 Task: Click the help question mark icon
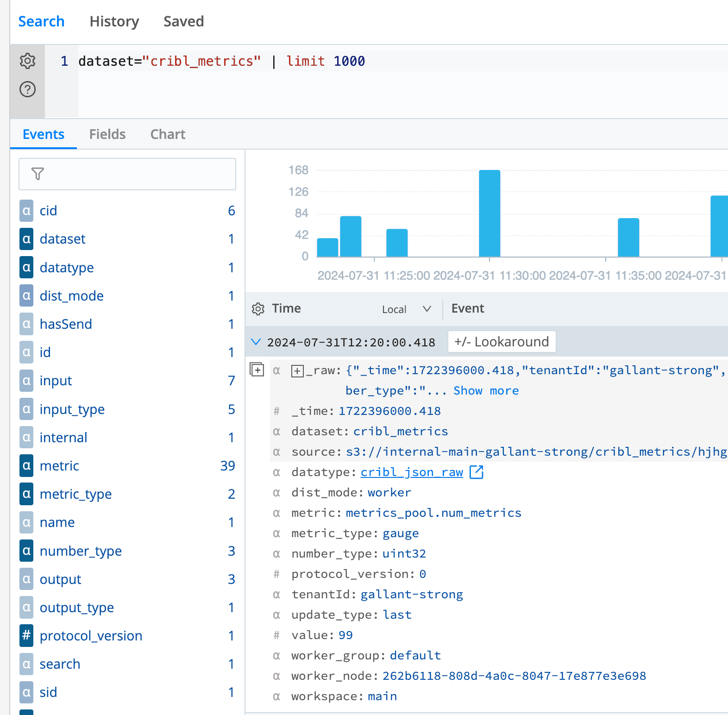[27, 89]
